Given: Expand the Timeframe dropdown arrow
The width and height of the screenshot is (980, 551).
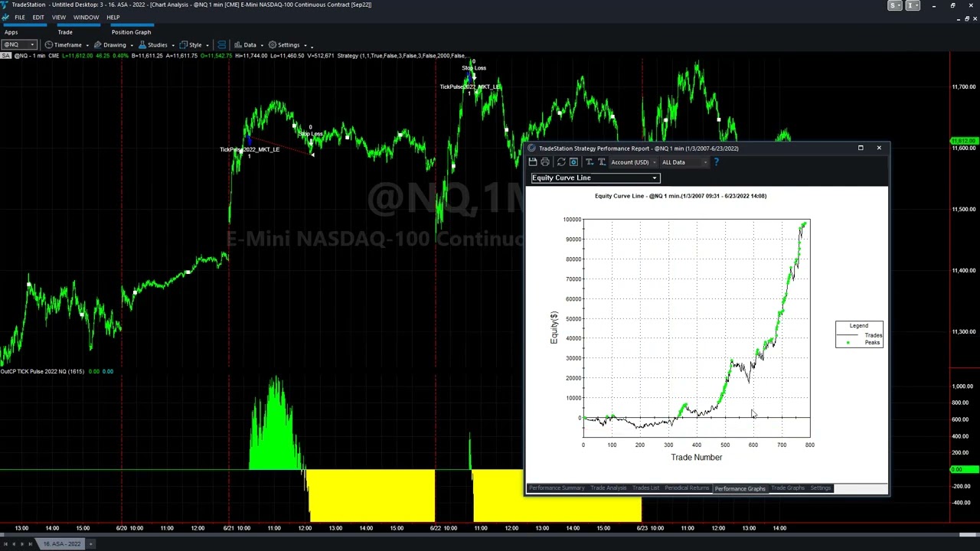Looking at the screenshot, I should [87, 45].
